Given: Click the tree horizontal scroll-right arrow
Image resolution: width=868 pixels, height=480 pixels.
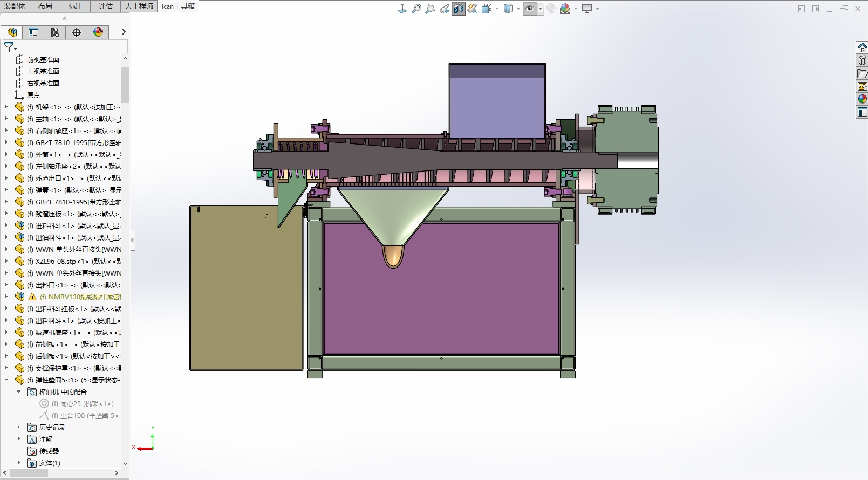Looking at the screenshot, I should pos(117,473).
